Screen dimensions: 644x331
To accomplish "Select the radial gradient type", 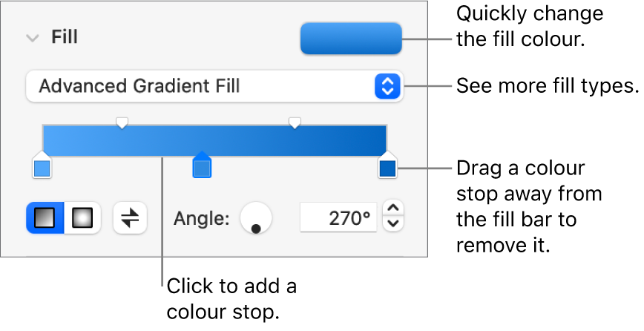I will tap(82, 219).
